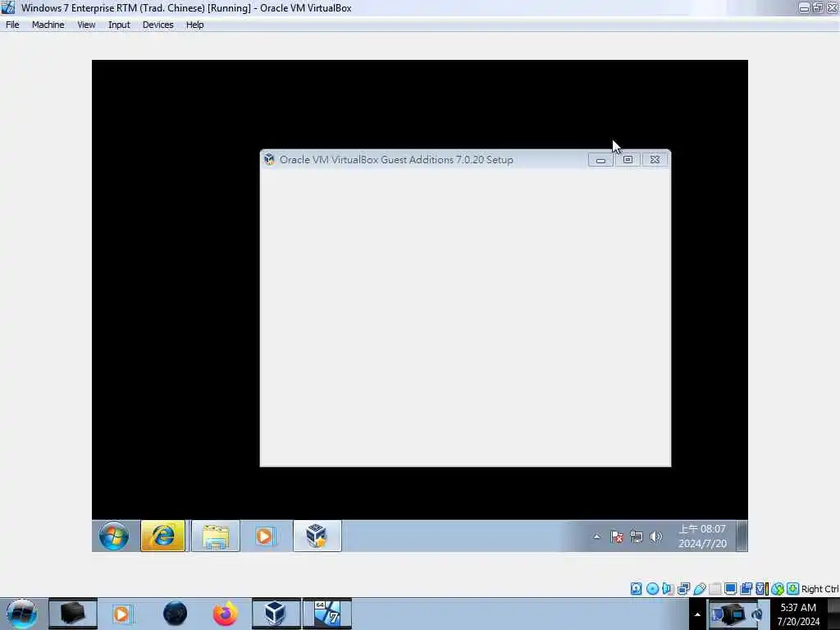The image size is (840, 630).
Task: Open the Machine menu
Action: click(48, 25)
